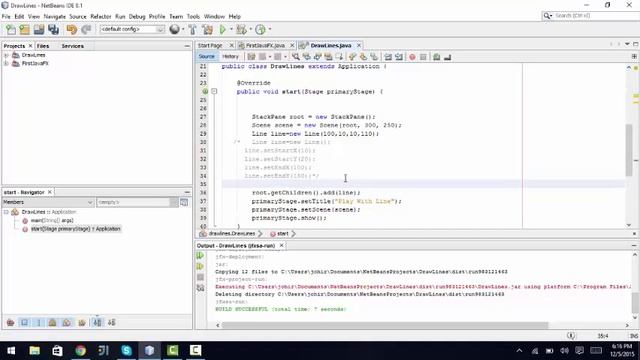Screen dimensions: 640x360
Task: Switch to the Files tab
Action: (43, 46)
